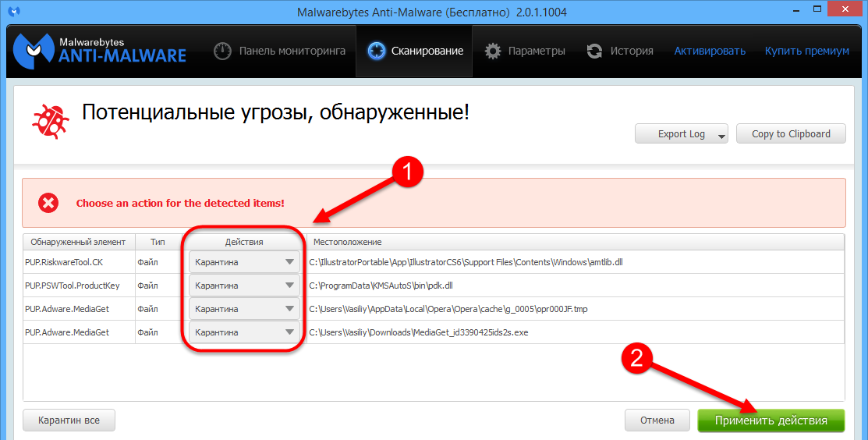868x440 pixels.
Task: Open action dropdown for PUP.RiskwareTool.CK
Action: (x=244, y=262)
